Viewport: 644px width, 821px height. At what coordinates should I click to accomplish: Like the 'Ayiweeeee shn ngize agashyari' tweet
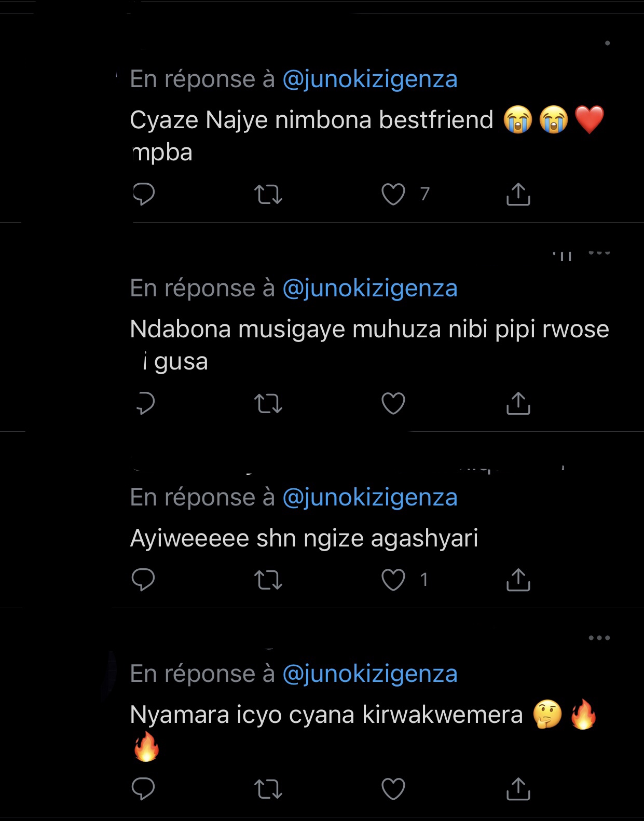pyautogui.click(x=393, y=580)
